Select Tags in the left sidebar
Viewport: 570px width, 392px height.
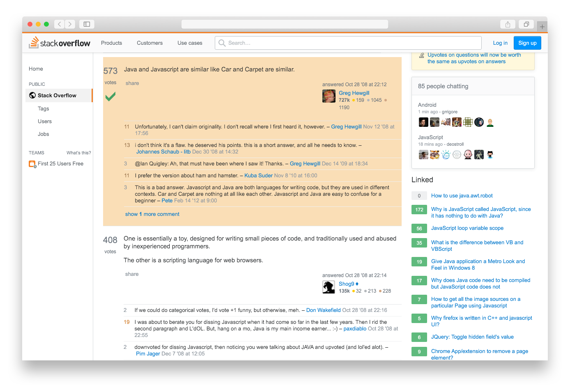tap(44, 109)
